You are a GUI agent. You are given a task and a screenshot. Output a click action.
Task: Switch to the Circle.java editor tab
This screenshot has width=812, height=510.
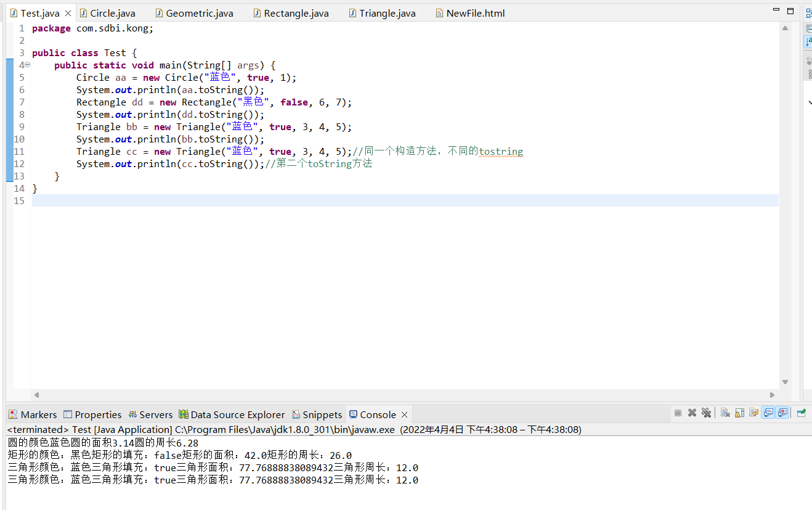pos(107,13)
